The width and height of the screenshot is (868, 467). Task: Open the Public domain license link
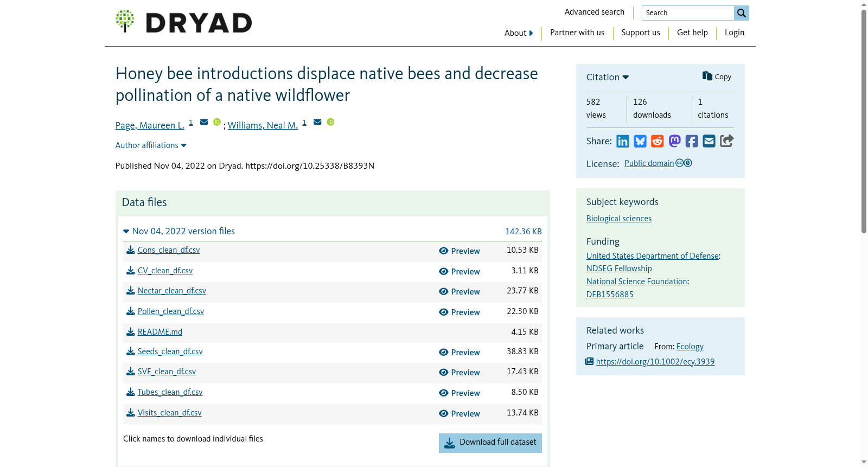click(x=649, y=163)
